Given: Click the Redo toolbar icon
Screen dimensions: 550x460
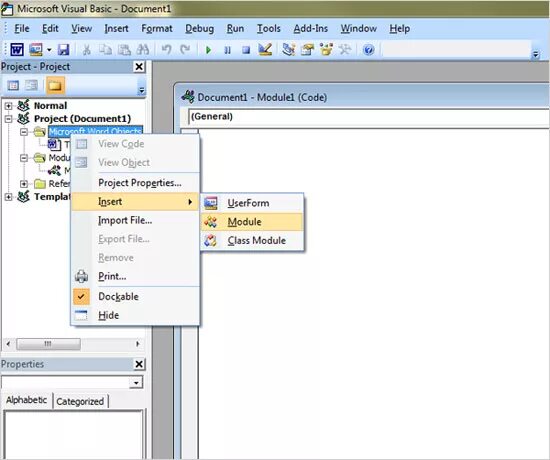Looking at the screenshot, I should [185, 50].
